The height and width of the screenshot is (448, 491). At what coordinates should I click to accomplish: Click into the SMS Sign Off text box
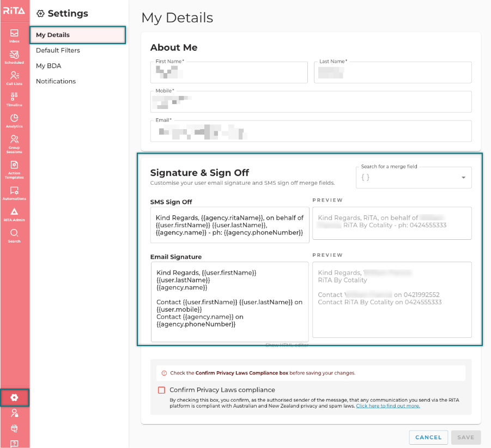click(x=230, y=225)
